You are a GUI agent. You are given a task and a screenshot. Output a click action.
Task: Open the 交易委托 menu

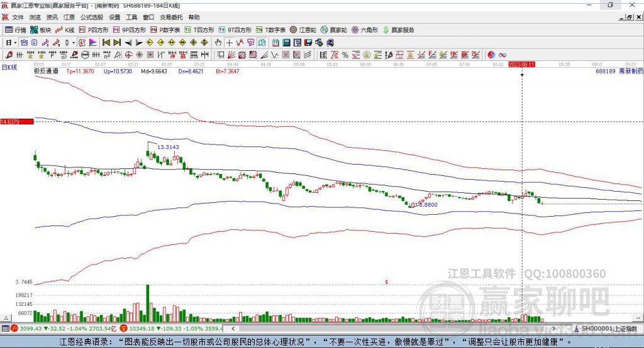tap(171, 17)
